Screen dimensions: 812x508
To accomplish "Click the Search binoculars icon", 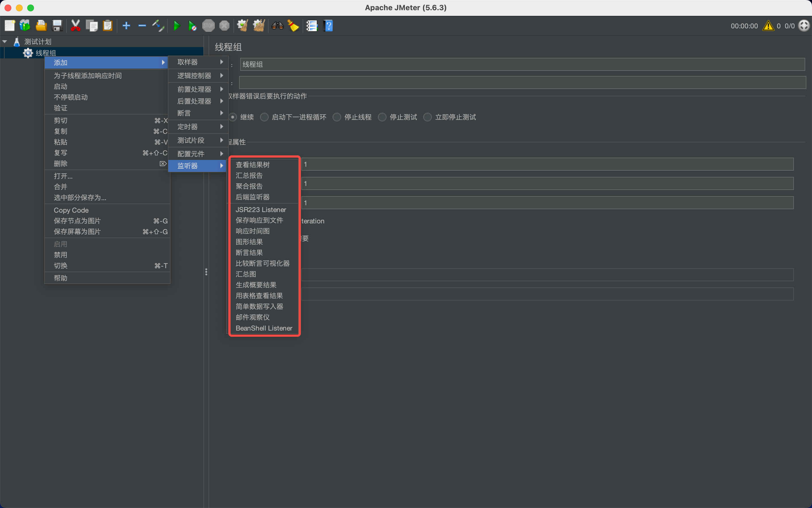I will point(277,26).
